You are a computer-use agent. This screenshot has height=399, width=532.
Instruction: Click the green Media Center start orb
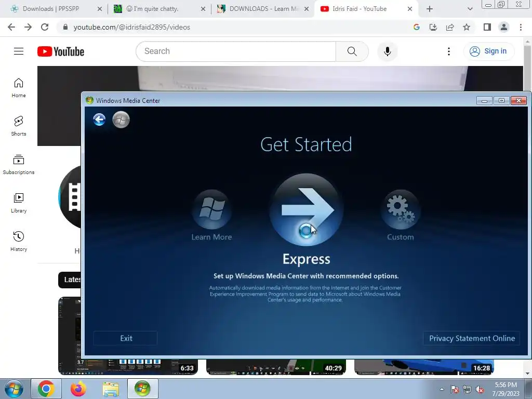(121, 119)
